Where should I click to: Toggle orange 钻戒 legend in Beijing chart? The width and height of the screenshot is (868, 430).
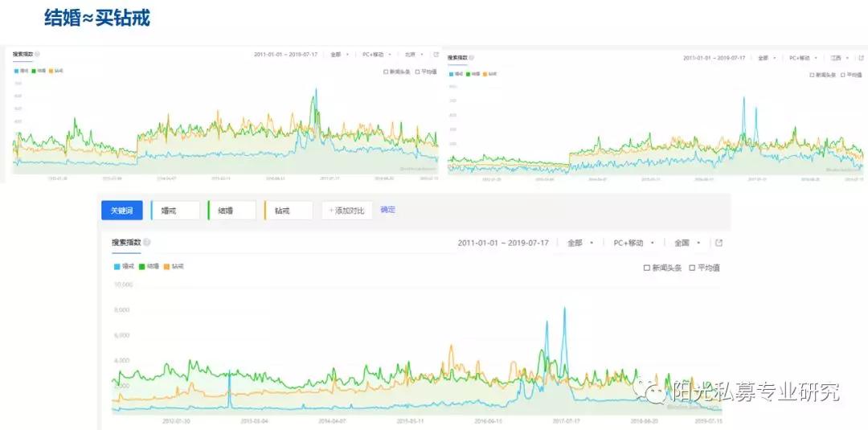56,71
